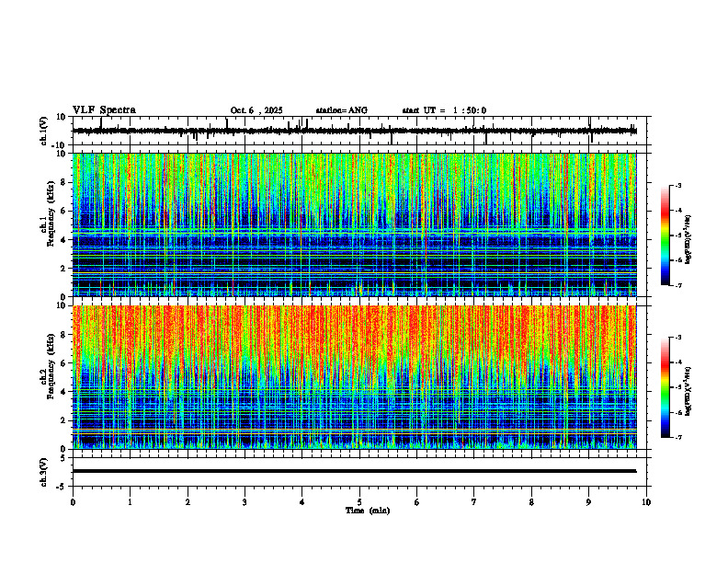Viewport: 728px width, 563px height.
Task: Click the time axis tick label "1"
Action: [130, 502]
